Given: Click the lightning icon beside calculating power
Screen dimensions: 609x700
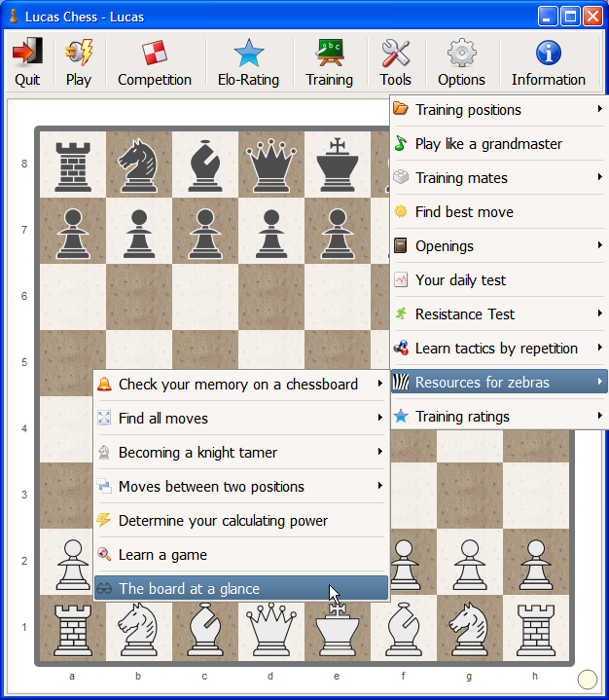Looking at the screenshot, I should tap(104, 520).
